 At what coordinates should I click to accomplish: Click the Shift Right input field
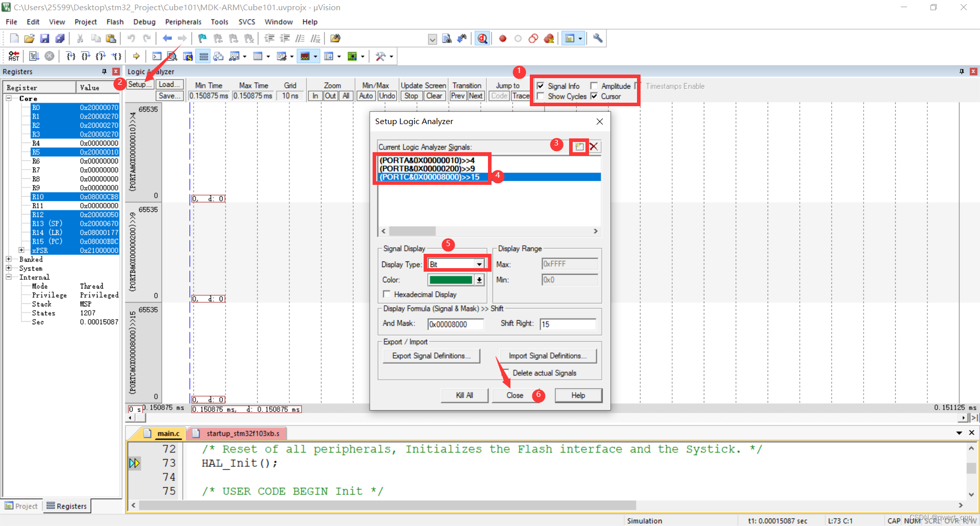coord(568,324)
